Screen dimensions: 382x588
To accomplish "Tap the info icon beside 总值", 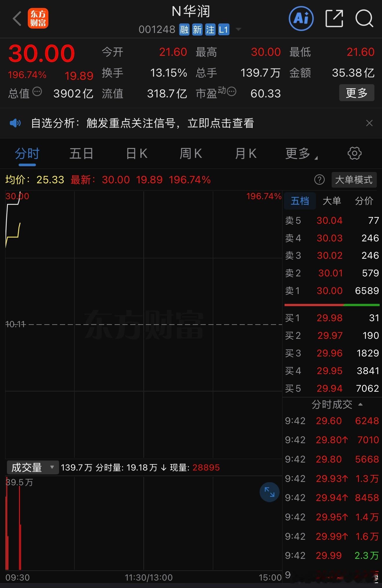I will click(37, 92).
